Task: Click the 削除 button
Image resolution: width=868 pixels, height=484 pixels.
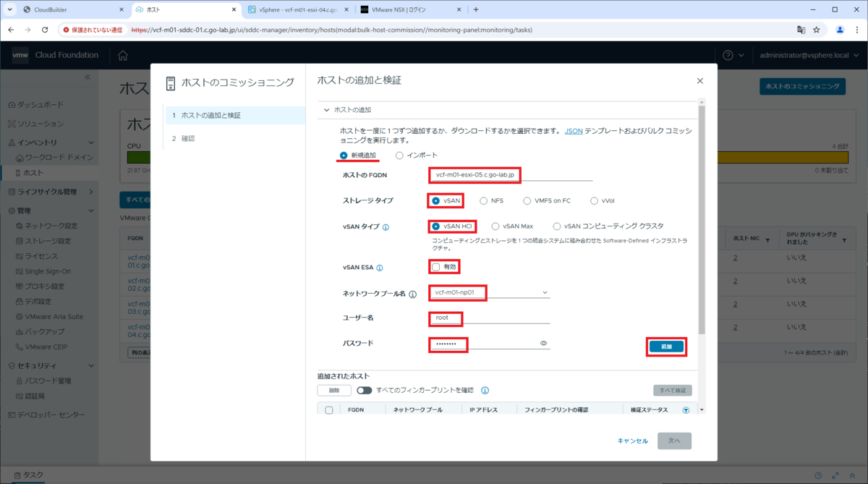Action: 334,390
